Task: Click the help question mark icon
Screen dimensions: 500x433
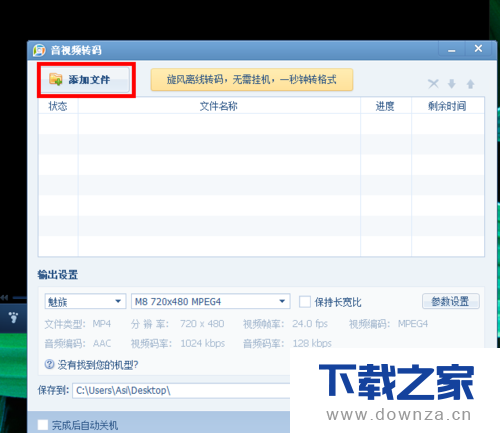Action: [49, 364]
